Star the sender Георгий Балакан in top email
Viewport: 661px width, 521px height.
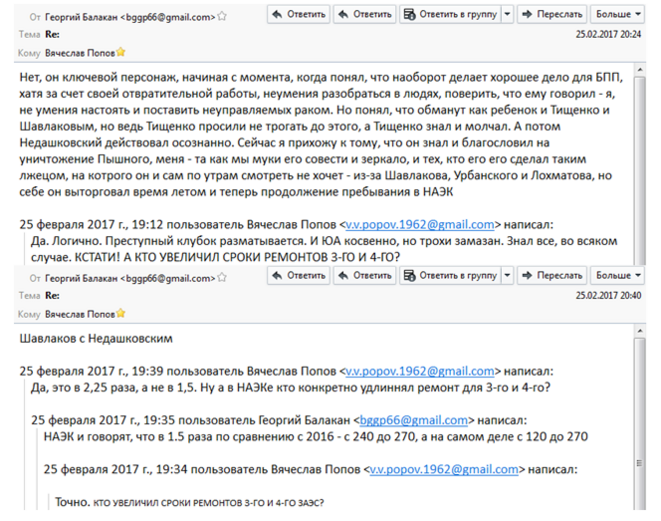(x=222, y=17)
